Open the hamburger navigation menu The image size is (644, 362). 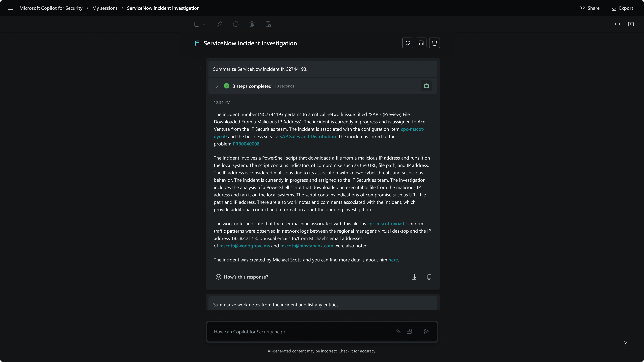(11, 8)
